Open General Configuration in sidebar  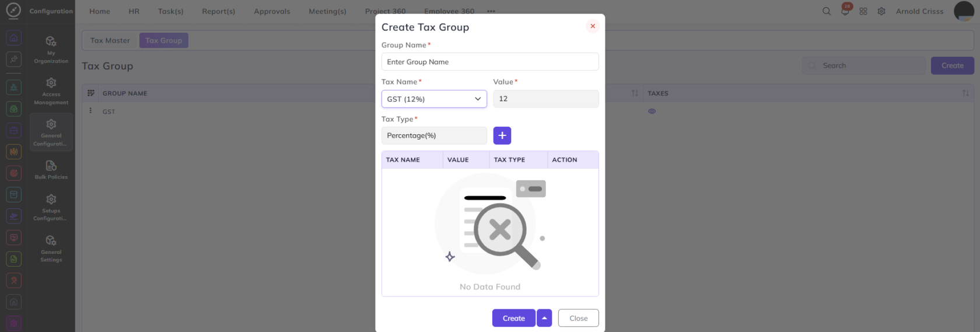point(51,132)
